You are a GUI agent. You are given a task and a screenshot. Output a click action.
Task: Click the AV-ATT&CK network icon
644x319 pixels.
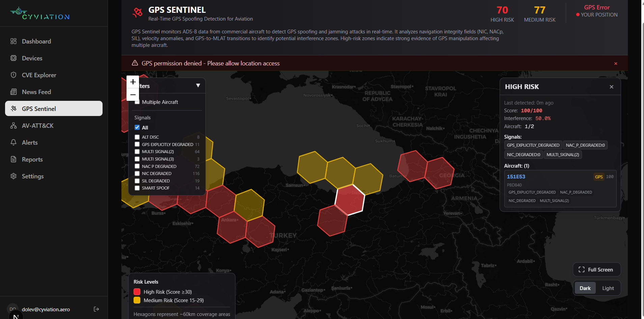13,125
